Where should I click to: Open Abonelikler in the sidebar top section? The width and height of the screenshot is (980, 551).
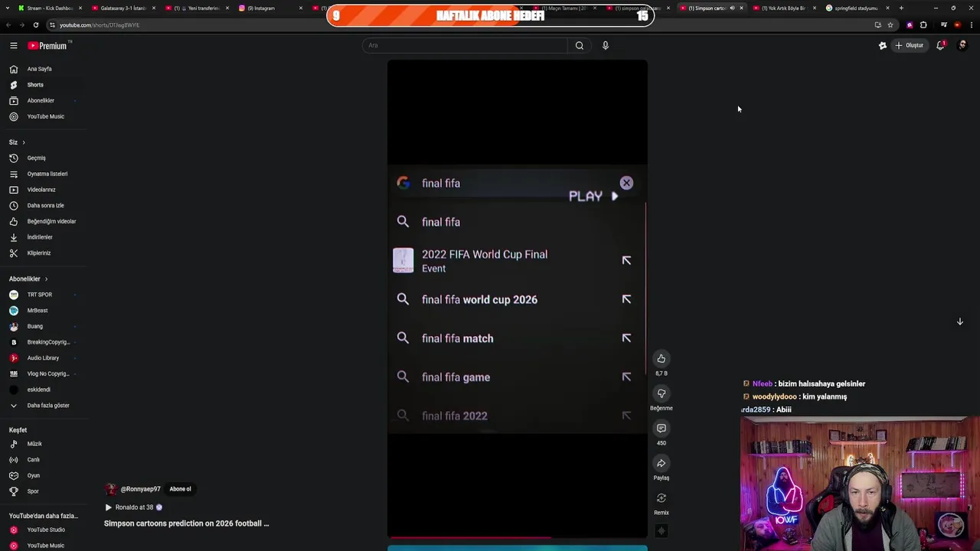pos(44,100)
